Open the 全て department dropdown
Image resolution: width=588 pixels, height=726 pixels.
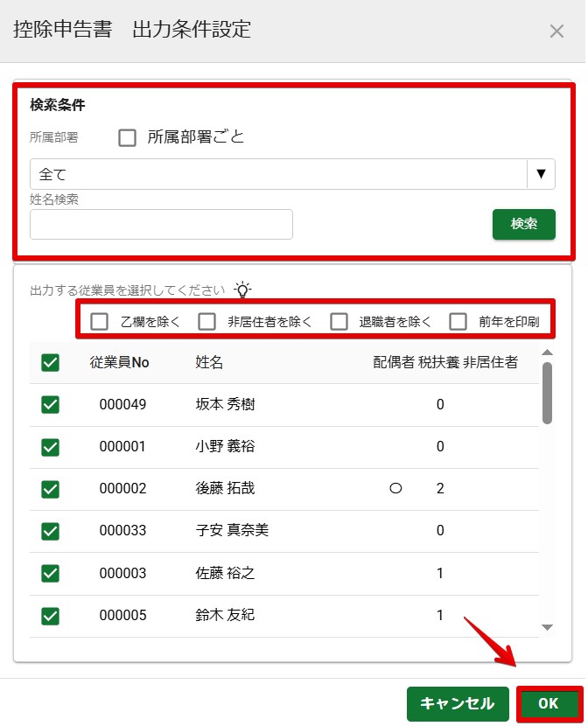[x=292, y=174]
